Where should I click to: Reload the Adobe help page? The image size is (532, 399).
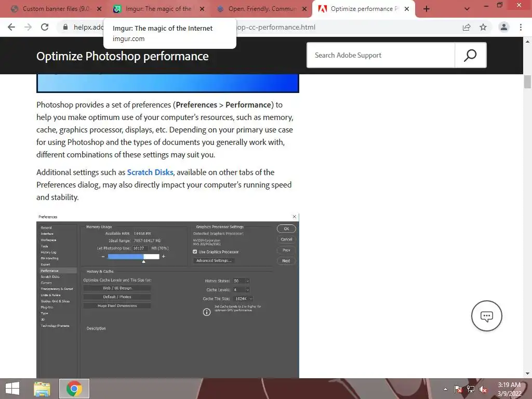coord(45,27)
